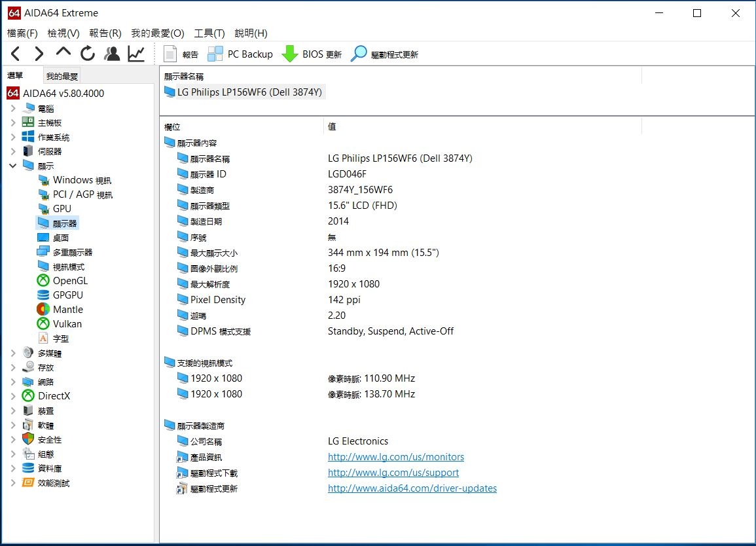The height and width of the screenshot is (546, 756).
Task: Open the 工具(T) menu
Action: click(x=209, y=33)
